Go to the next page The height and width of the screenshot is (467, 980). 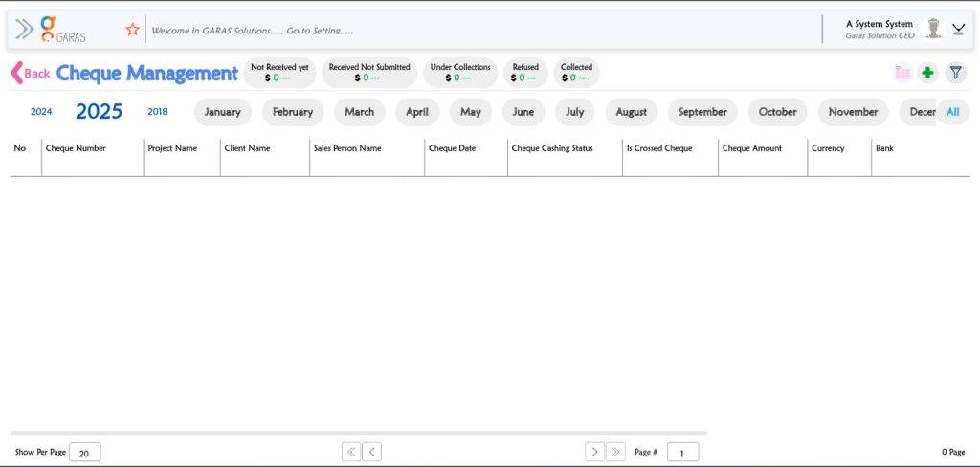(x=594, y=452)
